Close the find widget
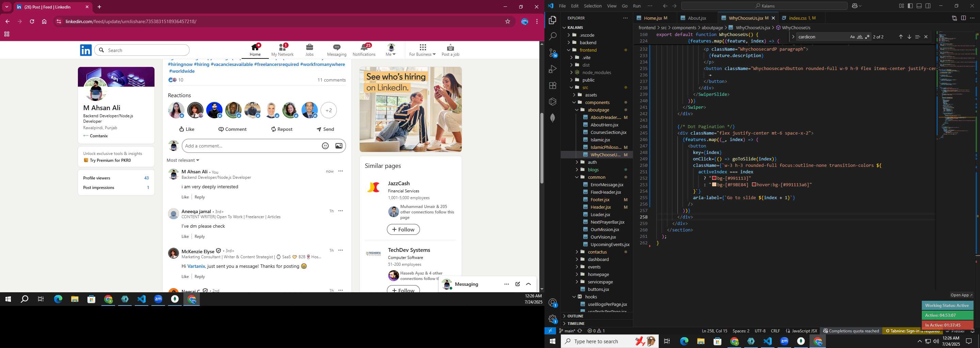 926,37
